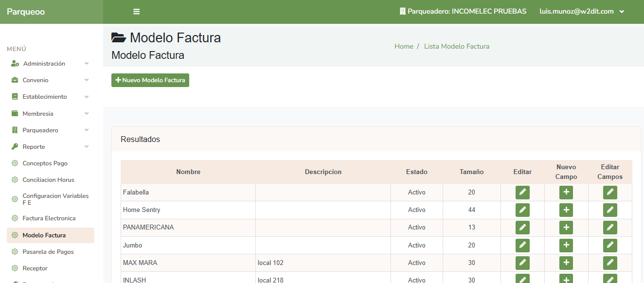Click the edit pencil for Falabella
The image size is (644, 283).
[x=522, y=193]
